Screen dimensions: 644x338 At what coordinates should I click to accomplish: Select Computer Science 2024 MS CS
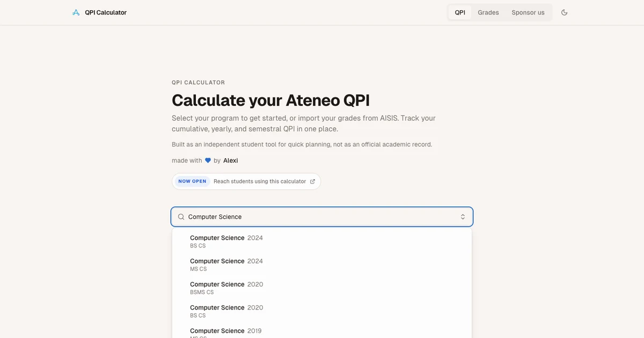point(322,264)
